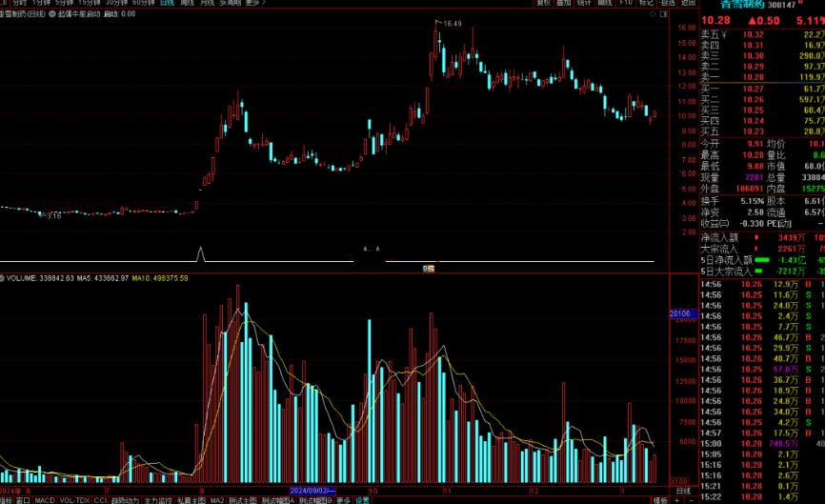The image size is (825, 504).
Task: Click the minus zoom-out button at bottom right
Action: tap(691, 500)
